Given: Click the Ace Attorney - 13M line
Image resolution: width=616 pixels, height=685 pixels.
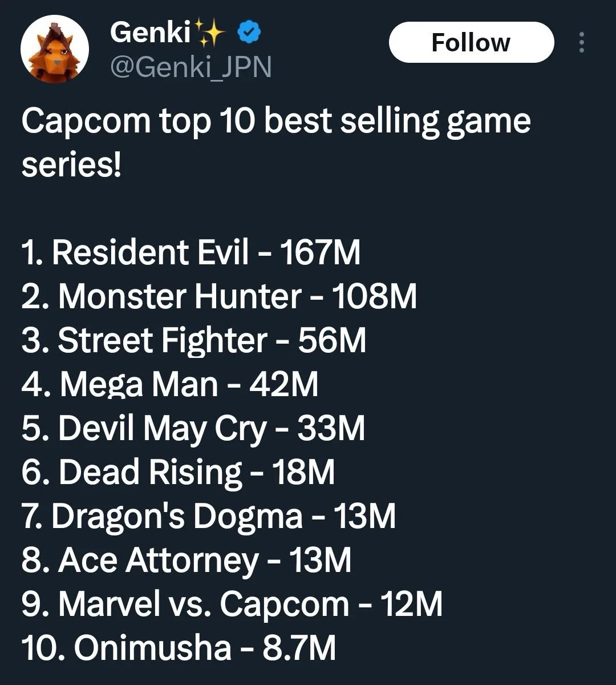Looking at the screenshot, I should pos(187,561).
